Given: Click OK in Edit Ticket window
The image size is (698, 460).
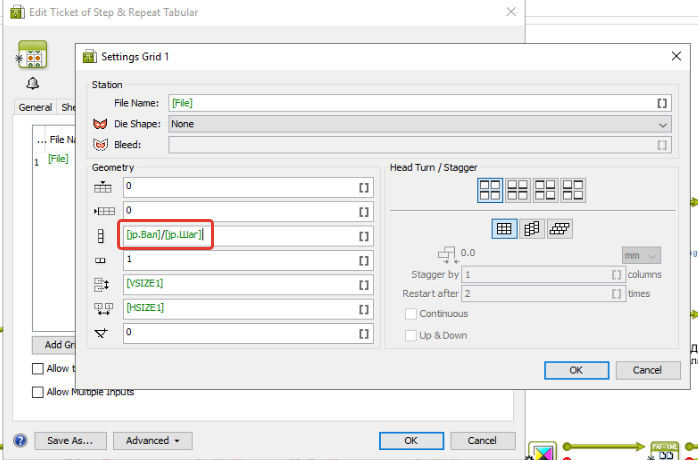Looking at the screenshot, I should point(411,440).
